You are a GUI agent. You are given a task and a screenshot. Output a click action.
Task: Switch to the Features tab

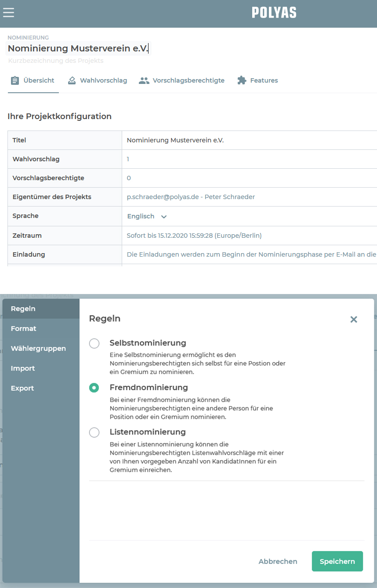pos(257,80)
